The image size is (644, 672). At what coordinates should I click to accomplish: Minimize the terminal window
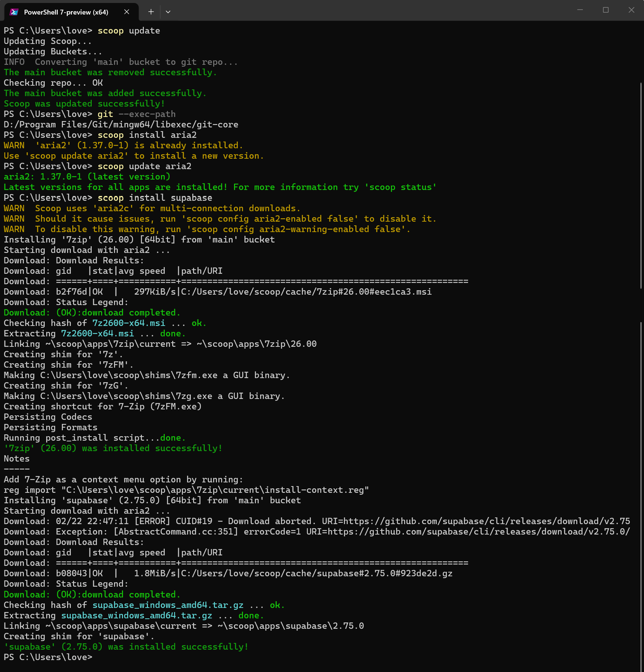click(x=580, y=10)
